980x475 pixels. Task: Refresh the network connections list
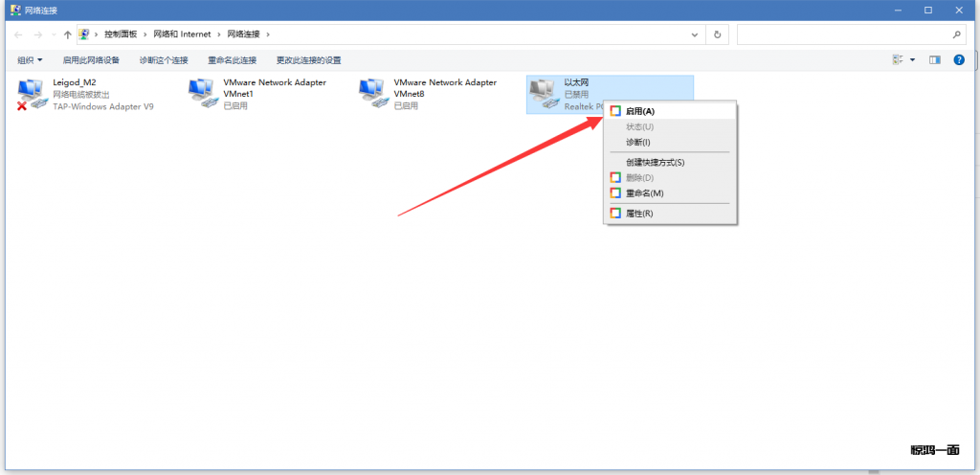click(x=718, y=34)
